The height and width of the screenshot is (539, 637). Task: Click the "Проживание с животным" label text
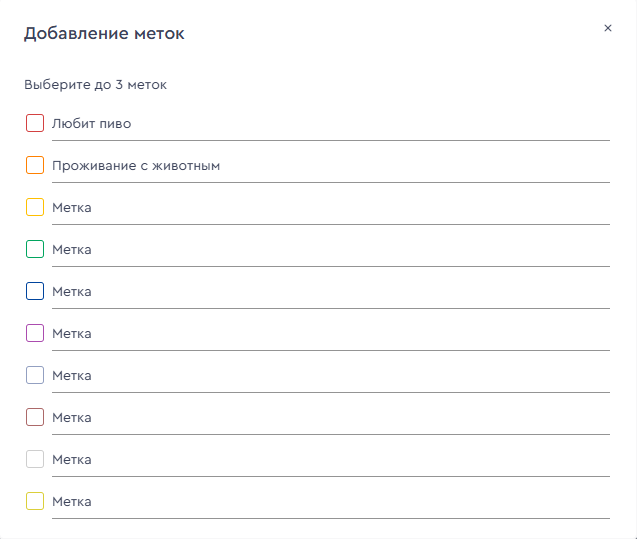[x=136, y=166]
